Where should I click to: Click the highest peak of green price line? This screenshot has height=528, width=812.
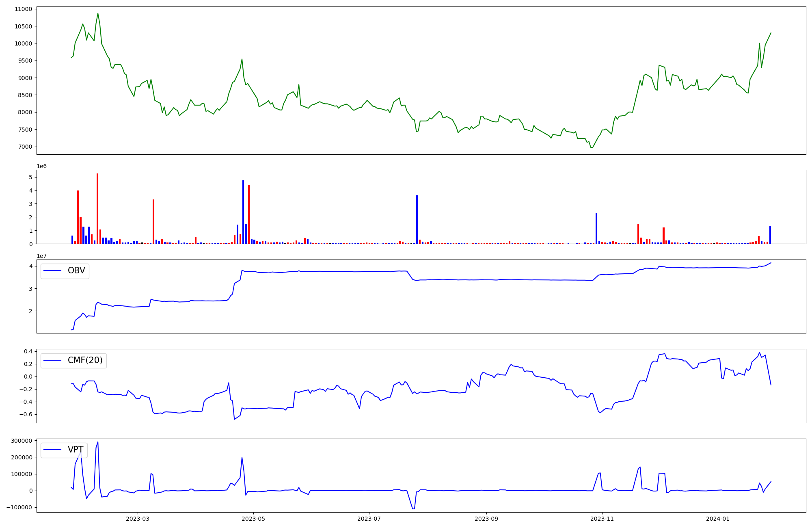tap(98, 13)
